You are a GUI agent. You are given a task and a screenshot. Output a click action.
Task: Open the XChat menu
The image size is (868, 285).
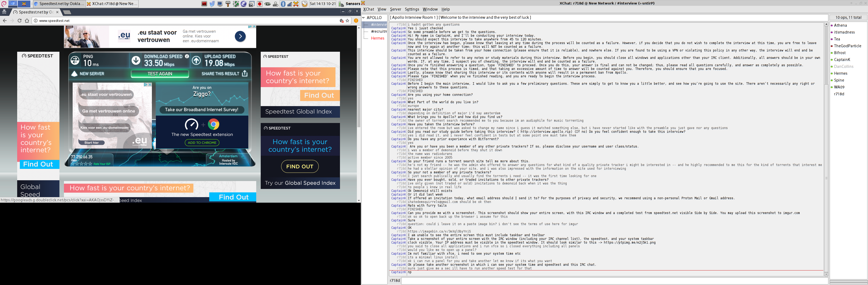point(369,9)
